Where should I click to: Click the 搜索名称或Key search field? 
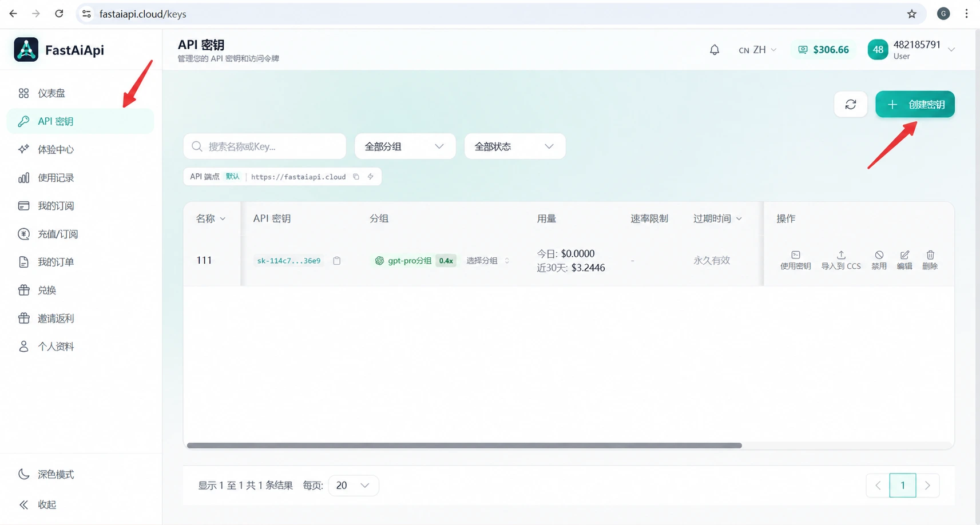coord(265,146)
